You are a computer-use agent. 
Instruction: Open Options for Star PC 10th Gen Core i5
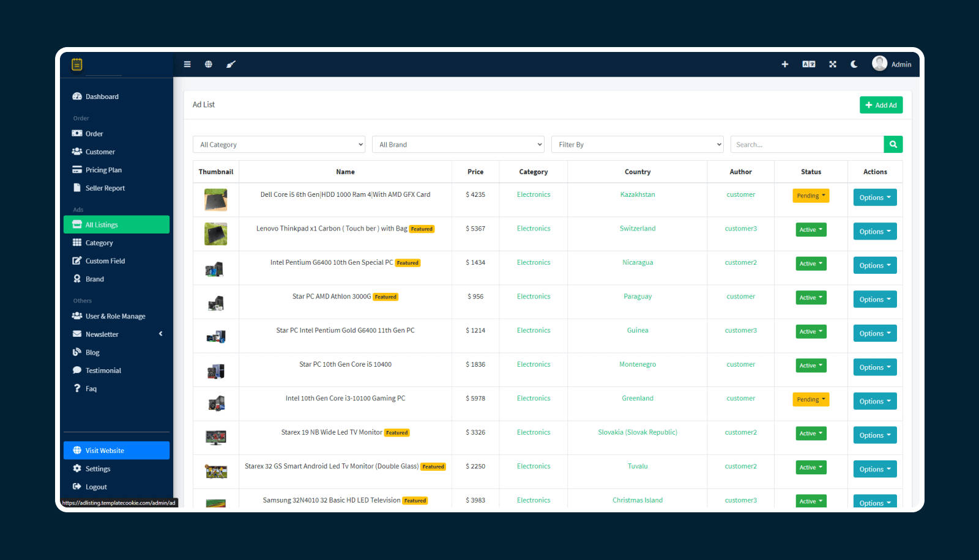[875, 367]
